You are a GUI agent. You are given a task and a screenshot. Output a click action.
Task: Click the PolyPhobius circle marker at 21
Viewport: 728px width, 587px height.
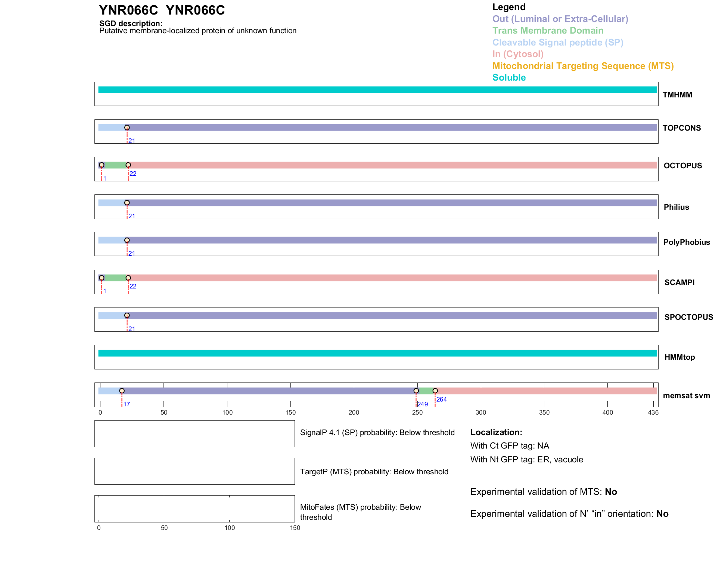tap(127, 240)
